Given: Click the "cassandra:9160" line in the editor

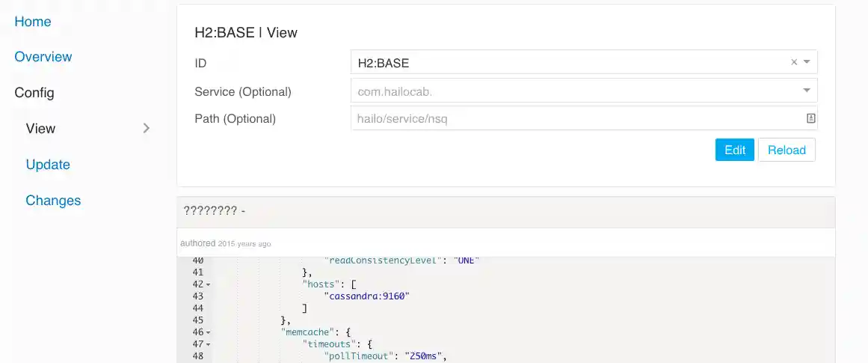Looking at the screenshot, I should coord(367,296).
